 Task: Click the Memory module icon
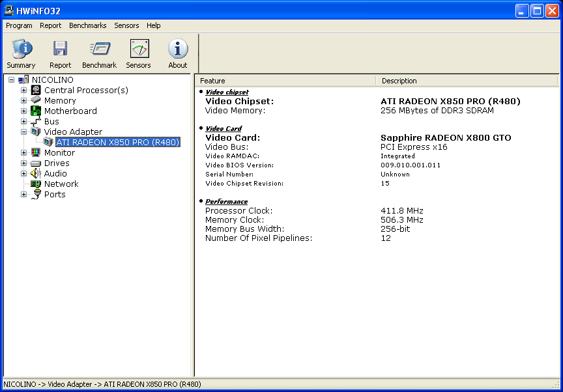click(36, 100)
